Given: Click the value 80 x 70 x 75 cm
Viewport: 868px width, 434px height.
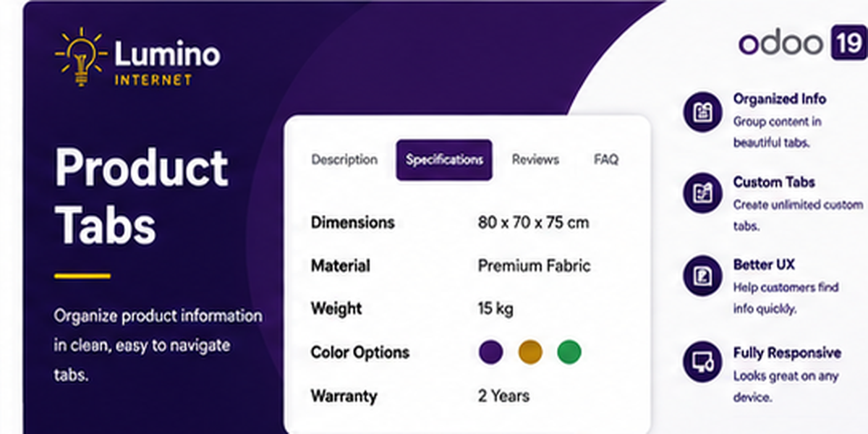Looking at the screenshot, I should [x=533, y=222].
